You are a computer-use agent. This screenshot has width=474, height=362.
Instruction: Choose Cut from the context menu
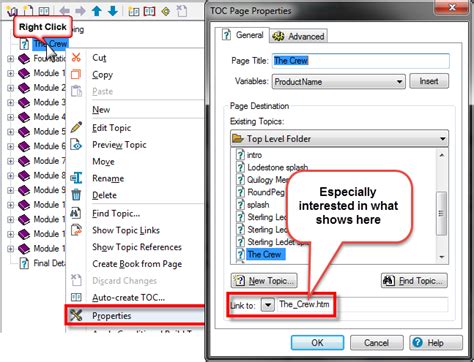[99, 58]
